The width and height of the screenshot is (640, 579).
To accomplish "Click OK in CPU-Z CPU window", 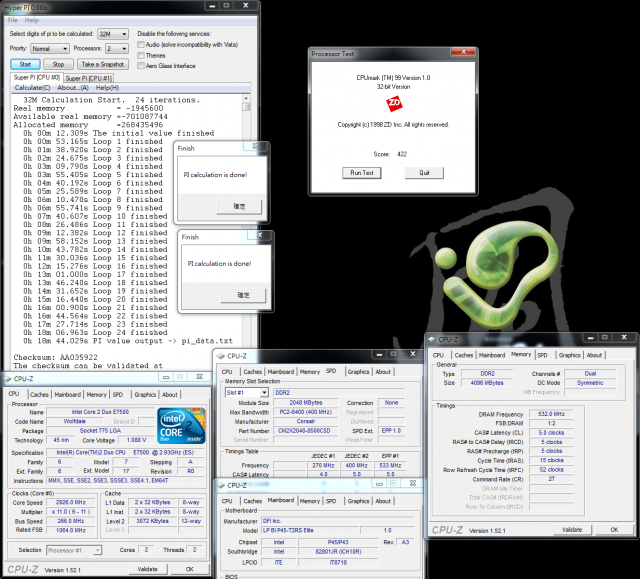I will (190, 569).
